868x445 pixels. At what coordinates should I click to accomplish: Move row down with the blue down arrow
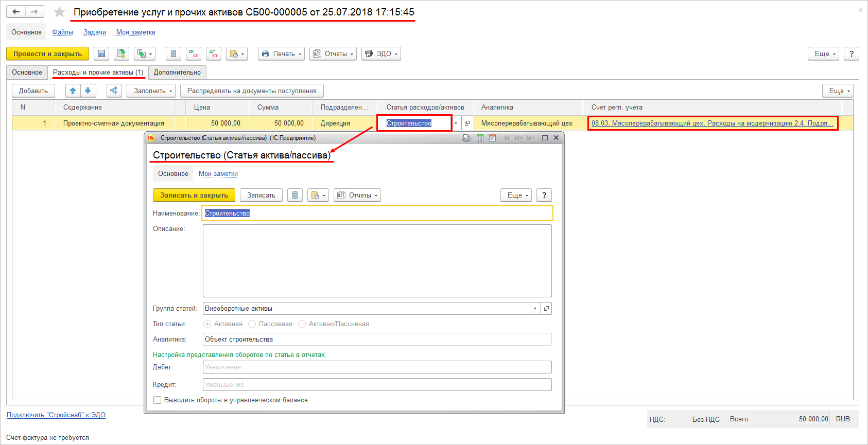88,91
